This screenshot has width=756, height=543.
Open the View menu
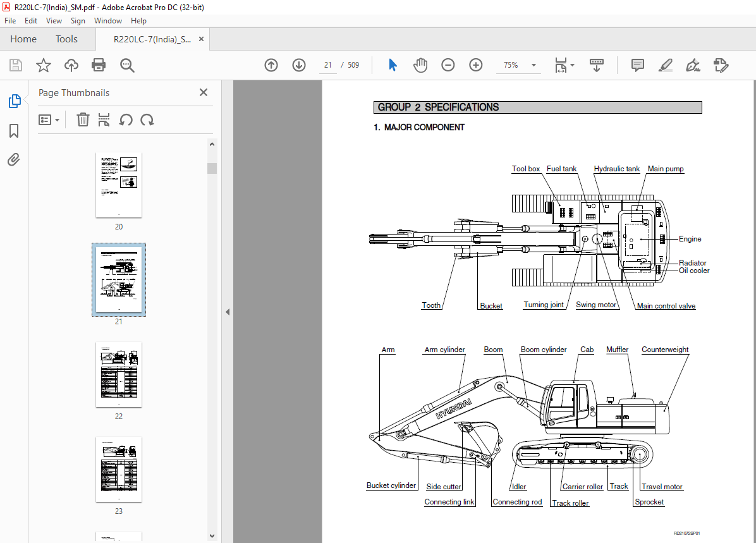54,21
